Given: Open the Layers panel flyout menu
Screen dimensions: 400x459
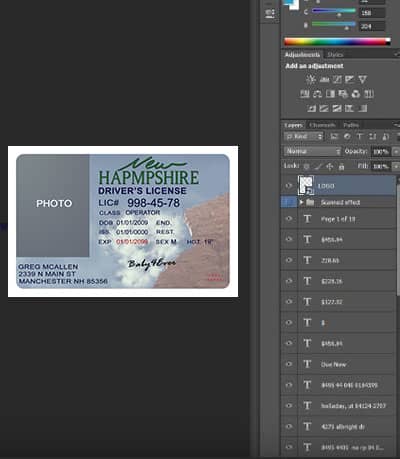Looking at the screenshot, I should click(x=396, y=125).
